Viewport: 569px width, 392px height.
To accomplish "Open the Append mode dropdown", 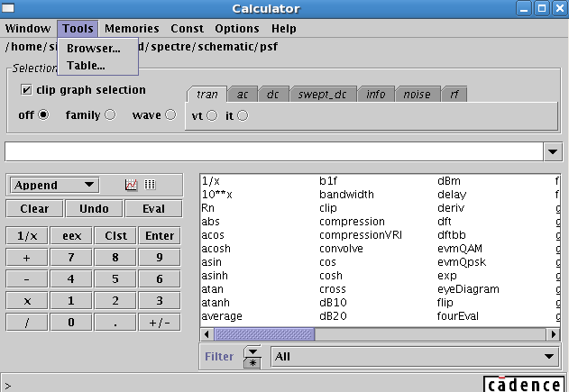I will 54,185.
